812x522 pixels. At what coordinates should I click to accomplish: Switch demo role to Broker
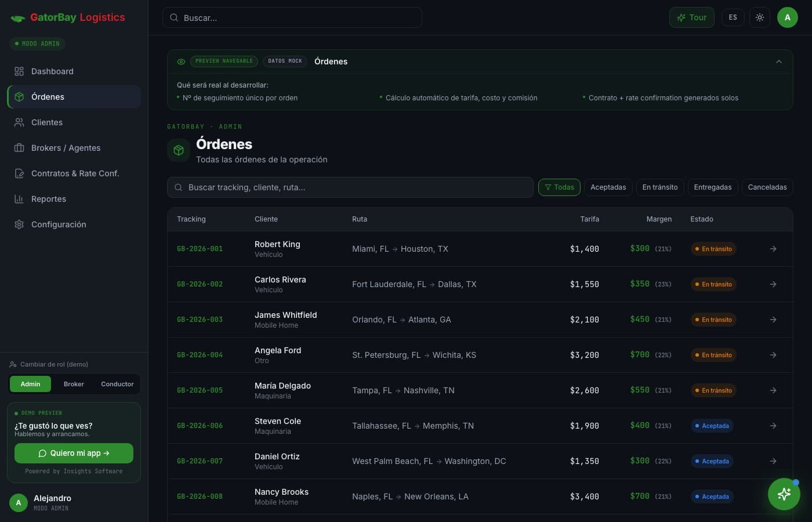coord(74,384)
